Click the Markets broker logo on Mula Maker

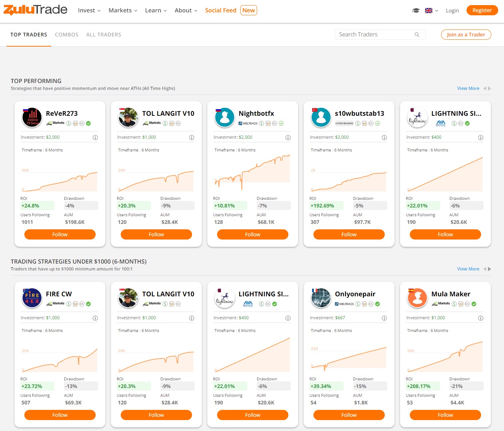click(x=441, y=304)
